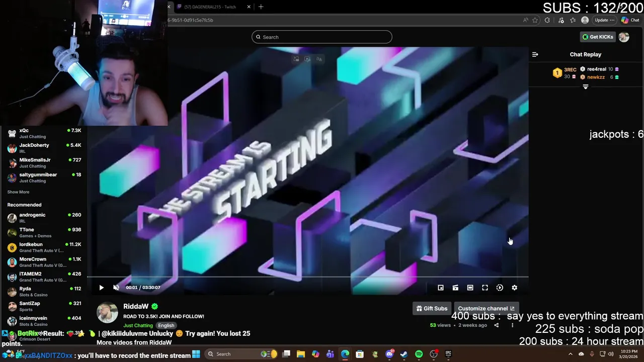Screen dimensions: 644x362
Task: Open MikeSmallsJr channel in sidebar
Action: point(44,162)
